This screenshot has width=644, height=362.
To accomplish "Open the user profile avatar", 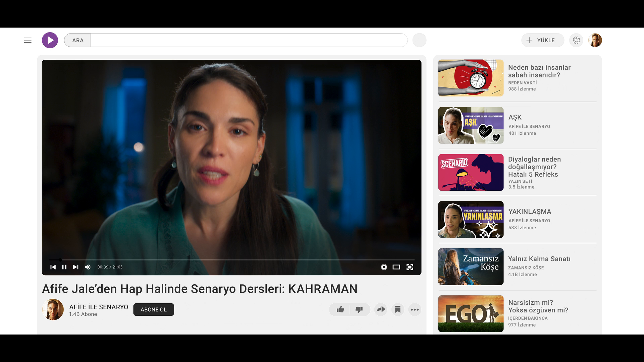I will pos(595,40).
